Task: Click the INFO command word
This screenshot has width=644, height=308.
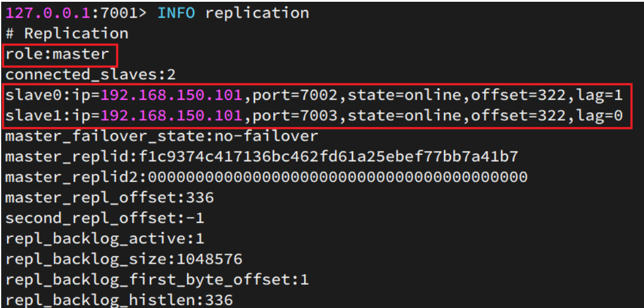Action: [x=176, y=13]
